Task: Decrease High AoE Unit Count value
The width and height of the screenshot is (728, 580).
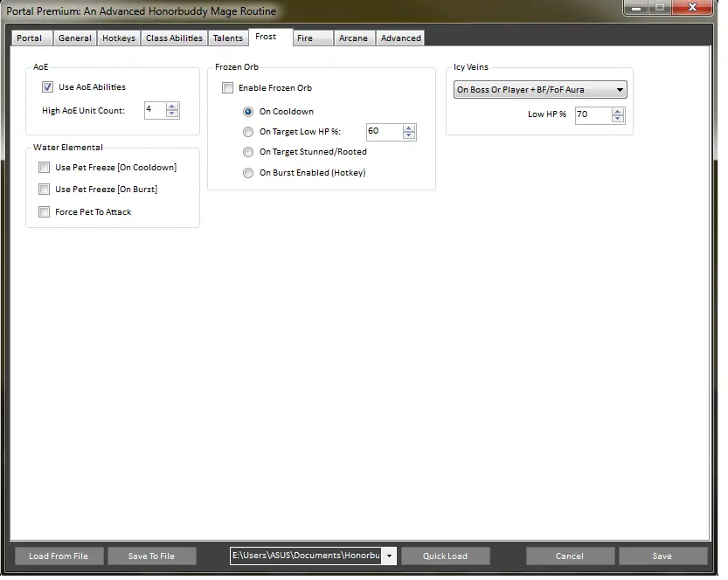Action: (172, 114)
